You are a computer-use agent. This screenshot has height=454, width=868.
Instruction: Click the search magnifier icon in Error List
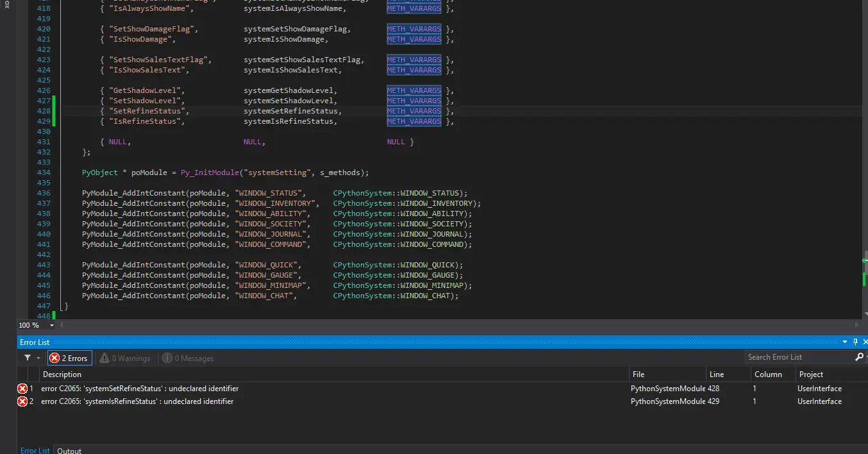[x=860, y=357]
